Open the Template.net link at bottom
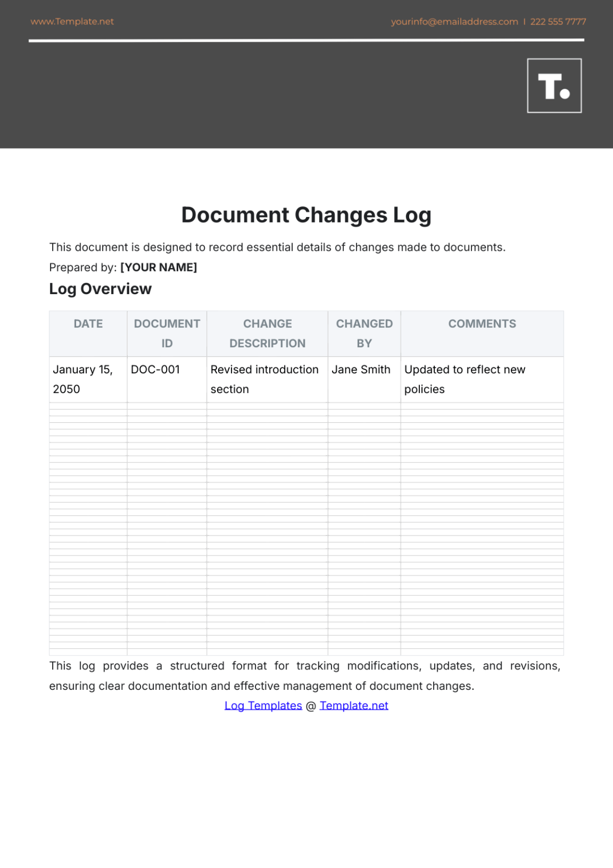The width and height of the screenshot is (613, 868). pyautogui.click(x=354, y=706)
